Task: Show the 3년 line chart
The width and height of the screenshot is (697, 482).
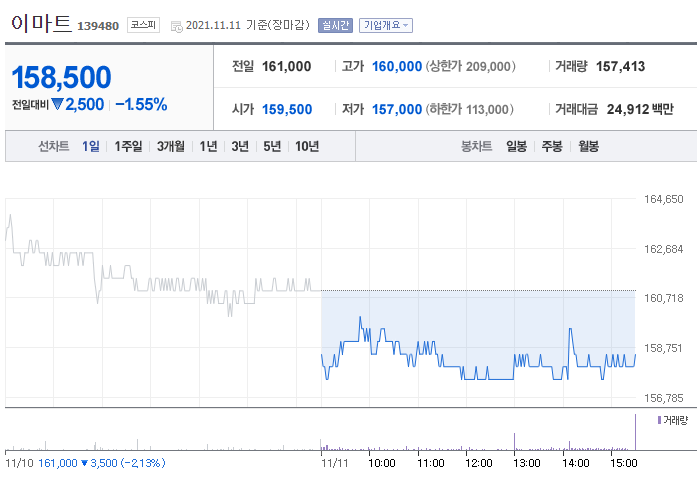Action: (x=240, y=146)
